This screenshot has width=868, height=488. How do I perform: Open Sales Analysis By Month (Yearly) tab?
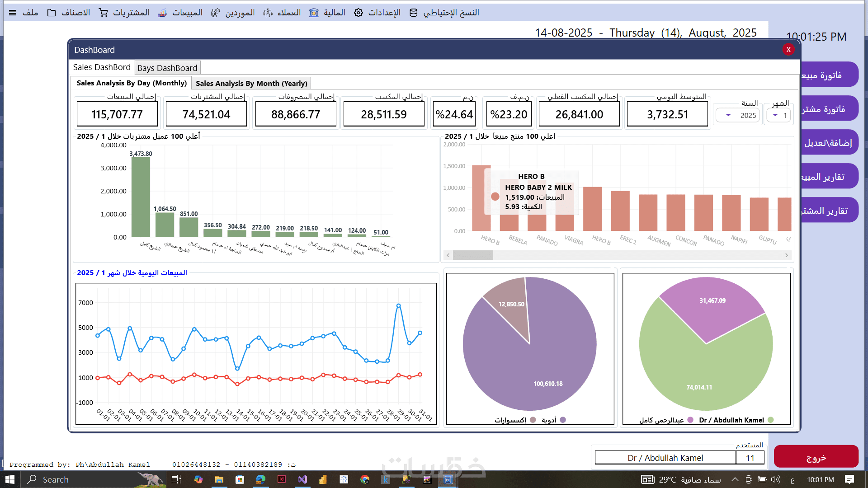click(x=251, y=83)
